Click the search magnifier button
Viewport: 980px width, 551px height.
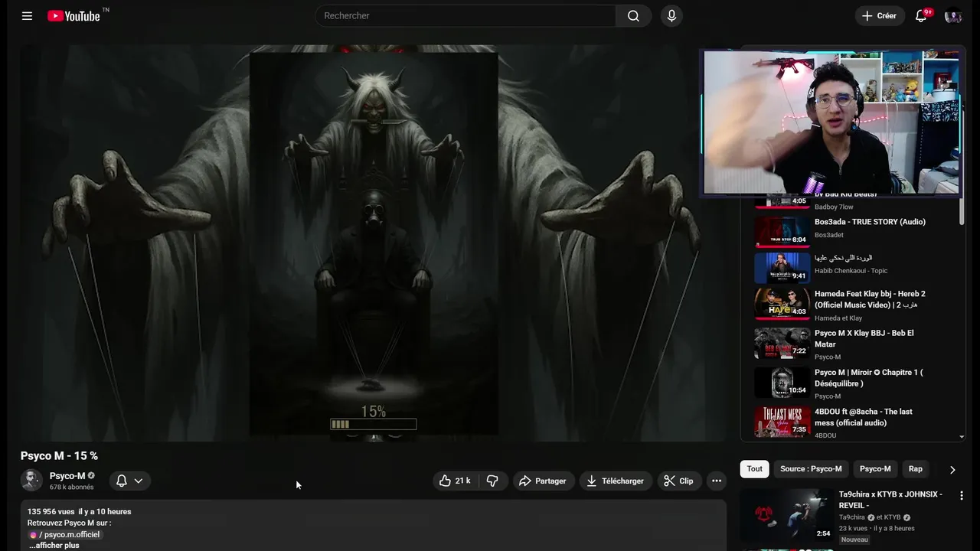tap(633, 16)
